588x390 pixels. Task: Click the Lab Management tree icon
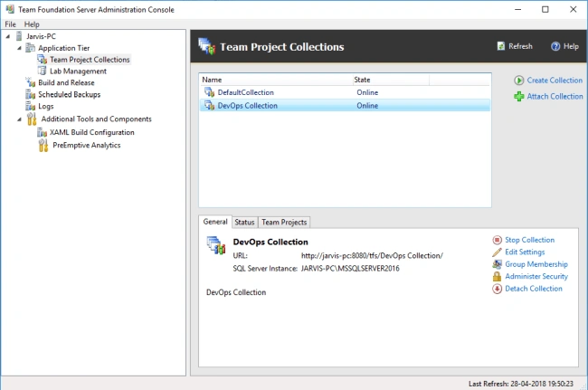pyautogui.click(x=42, y=71)
